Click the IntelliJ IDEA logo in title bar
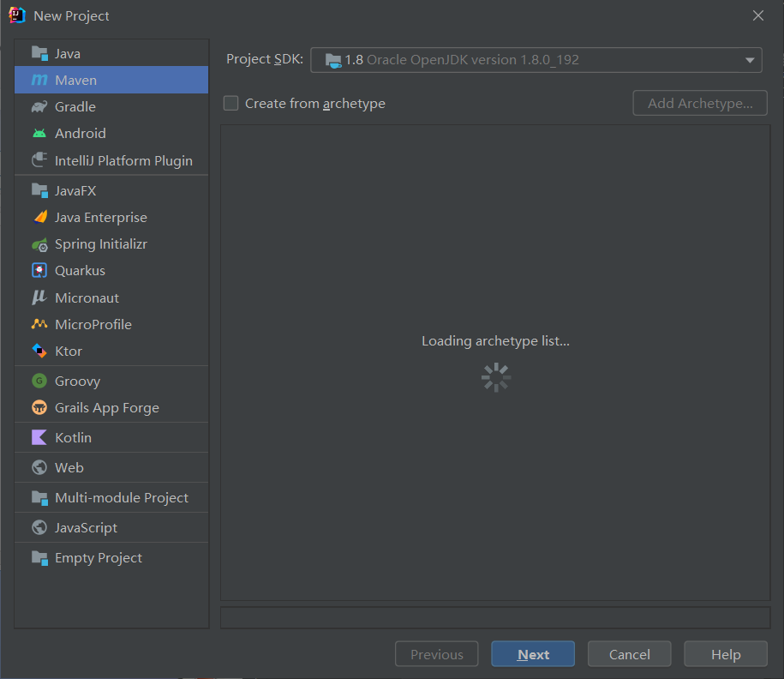784x679 pixels. coord(17,15)
